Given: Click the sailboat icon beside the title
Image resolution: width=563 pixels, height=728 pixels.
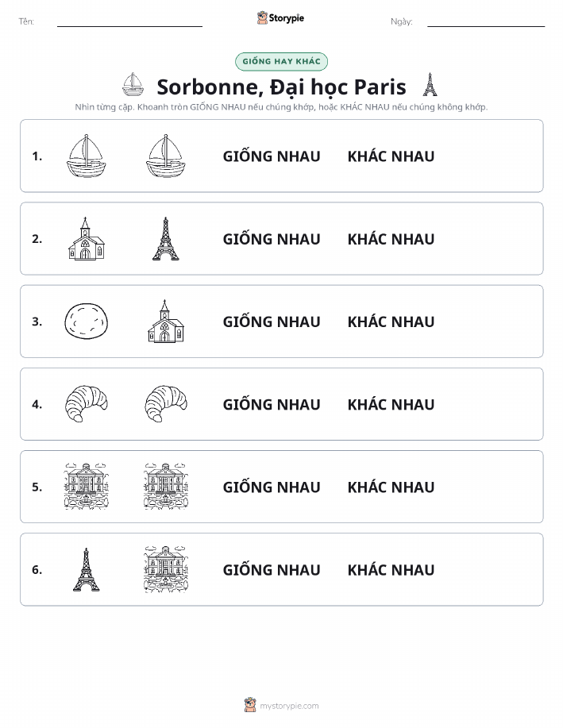Looking at the screenshot, I should tap(133, 84).
